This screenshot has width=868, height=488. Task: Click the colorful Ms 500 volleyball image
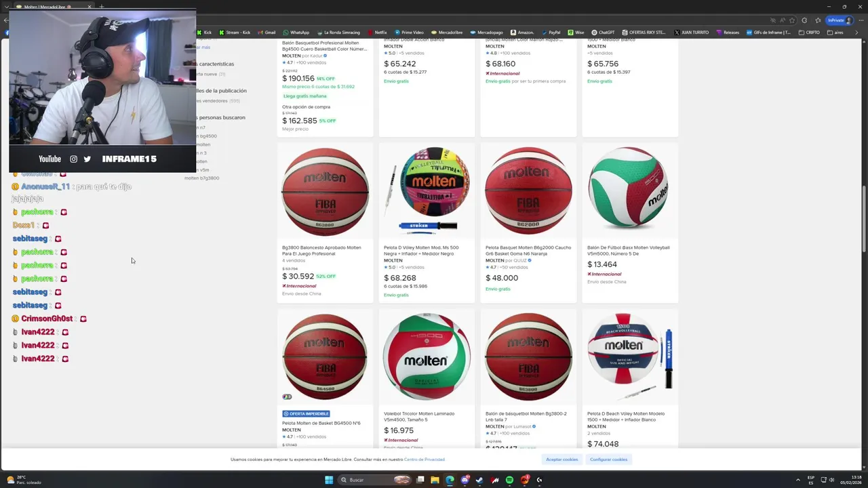coord(427,192)
